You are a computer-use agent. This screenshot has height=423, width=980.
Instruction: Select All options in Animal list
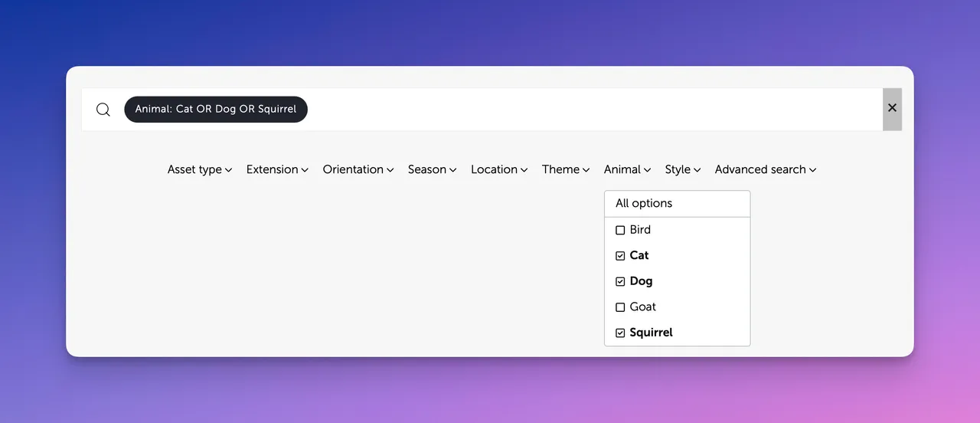pyautogui.click(x=644, y=204)
